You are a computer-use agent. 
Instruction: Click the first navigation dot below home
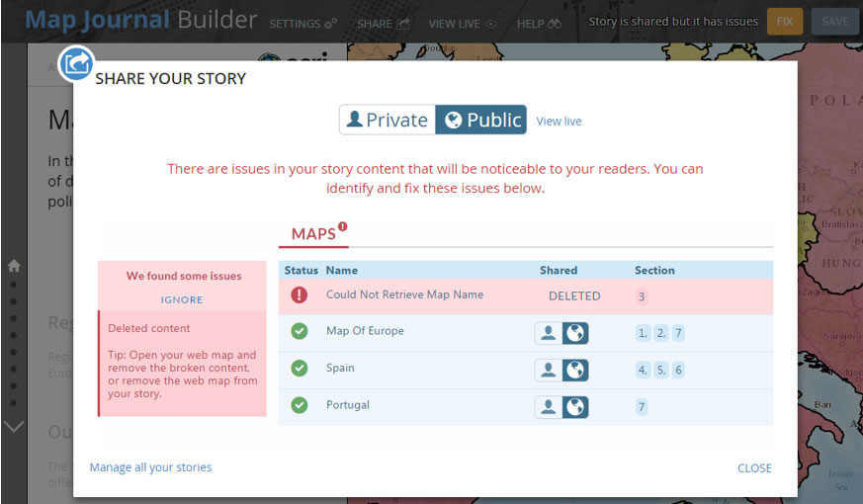(14, 285)
